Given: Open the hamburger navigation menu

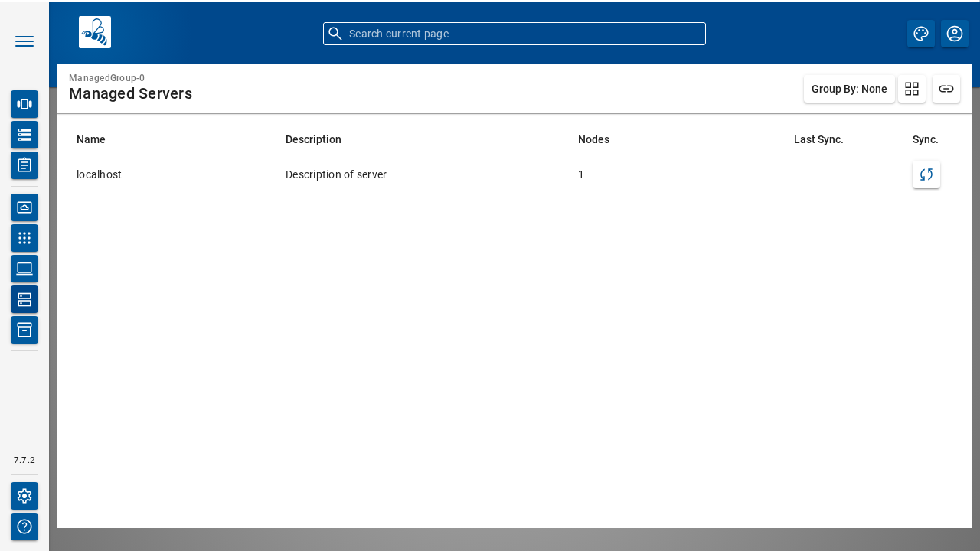Looking at the screenshot, I should pos(24,41).
